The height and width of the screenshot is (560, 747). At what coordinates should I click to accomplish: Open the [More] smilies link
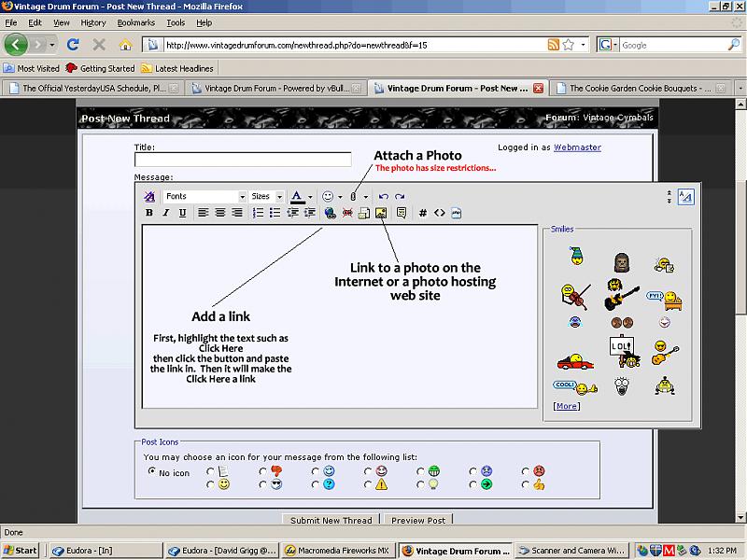pos(566,406)
